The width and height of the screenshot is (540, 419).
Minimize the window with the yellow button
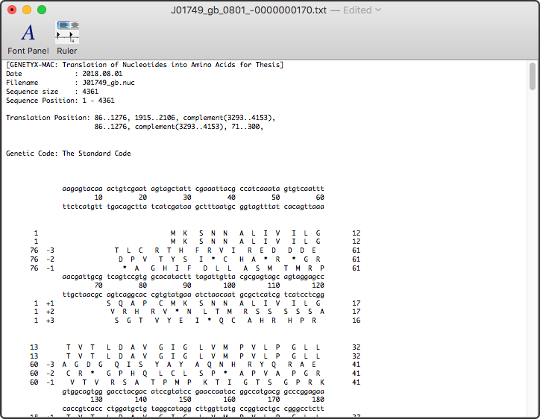[x=27, y=10]
